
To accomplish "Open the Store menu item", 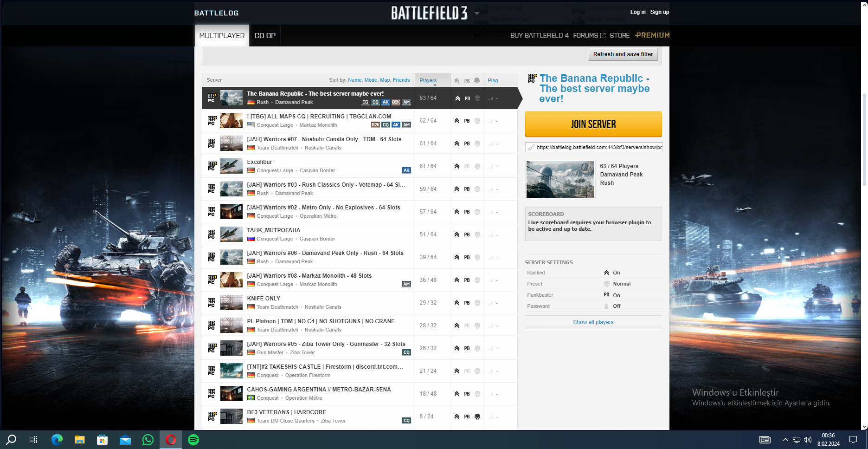I will click(619, 35).
